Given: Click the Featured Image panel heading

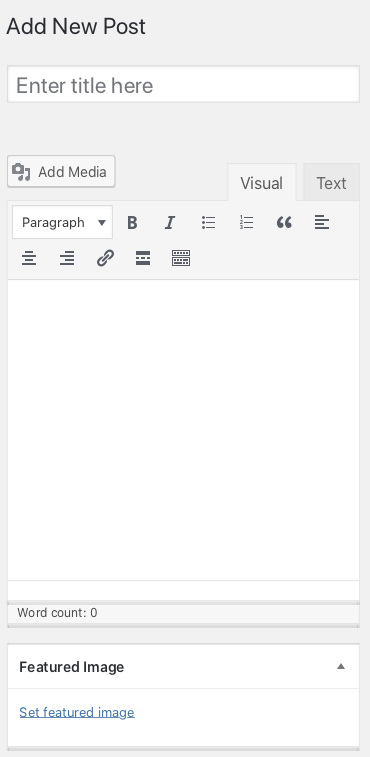Looking at the screenshot, I should [71, 667].
